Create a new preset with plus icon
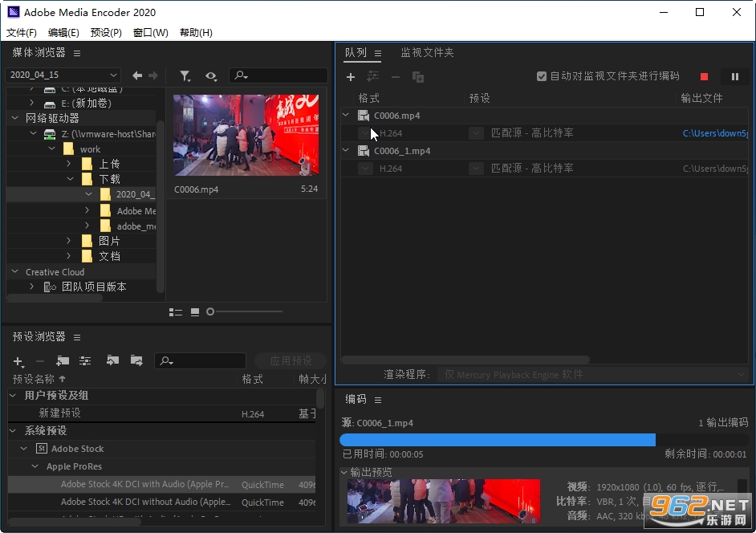Viewport: 756px width, 533px height. tap(18, 361)
